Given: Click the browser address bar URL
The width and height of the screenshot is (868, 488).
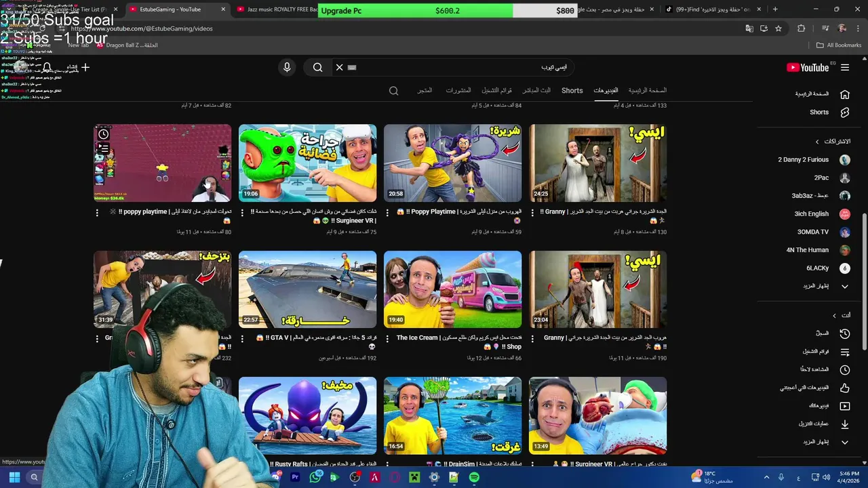Looking at the screenshot, I should pyautogui.click(x=141, y=28).
